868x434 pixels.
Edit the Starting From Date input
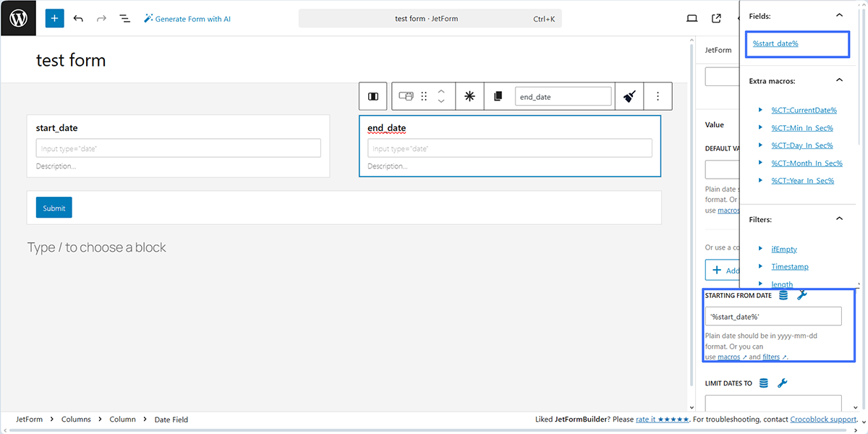coord(773,316)
